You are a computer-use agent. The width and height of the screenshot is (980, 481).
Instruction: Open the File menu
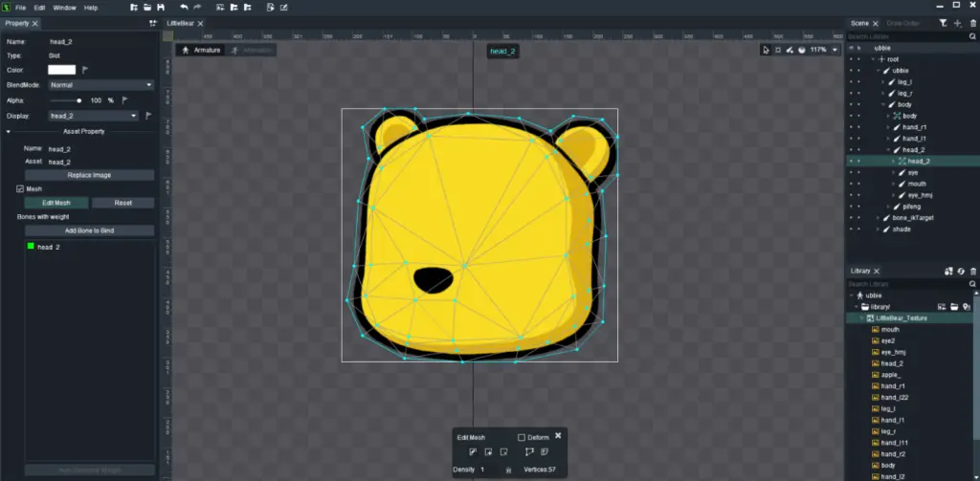point(21,8)
